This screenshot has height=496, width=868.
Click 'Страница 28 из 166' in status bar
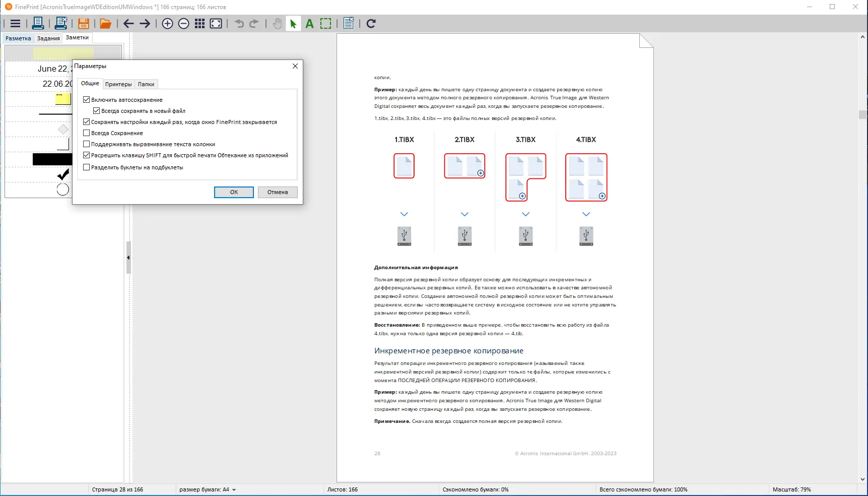pyautogui.click(x=117, y=489)
